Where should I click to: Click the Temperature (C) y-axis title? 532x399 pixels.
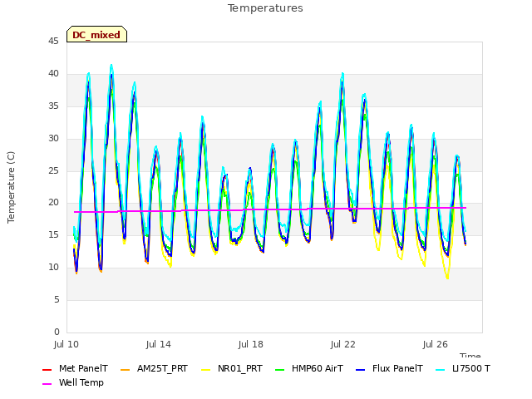click(11, 187)
